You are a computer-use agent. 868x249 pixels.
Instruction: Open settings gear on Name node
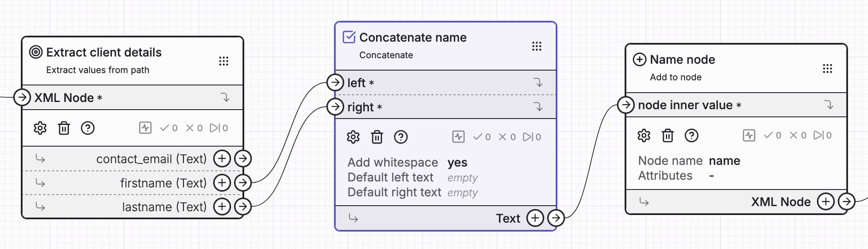pos(644,136)
